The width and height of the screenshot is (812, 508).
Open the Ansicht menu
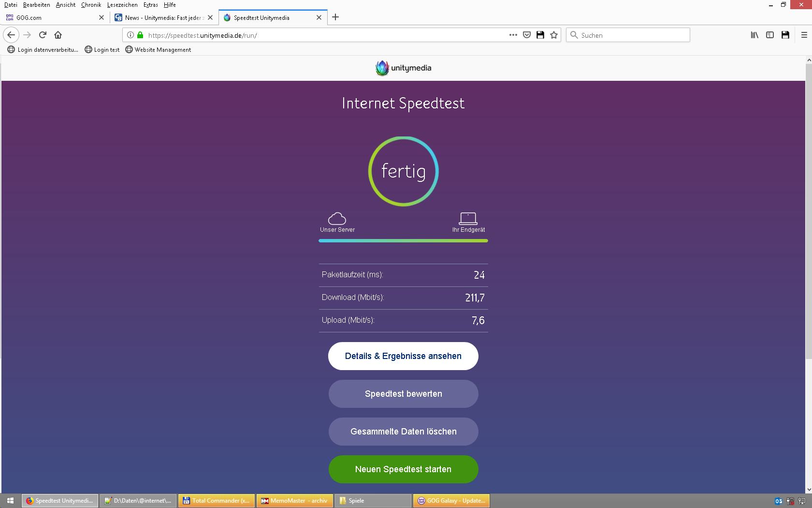pos(66,5)
